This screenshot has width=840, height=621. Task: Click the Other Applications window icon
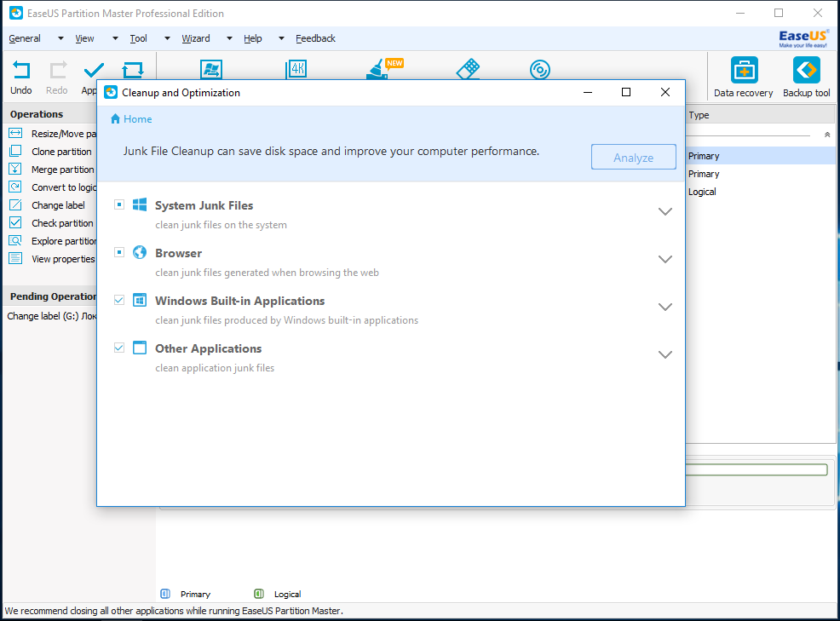click(x=140, y=348)
